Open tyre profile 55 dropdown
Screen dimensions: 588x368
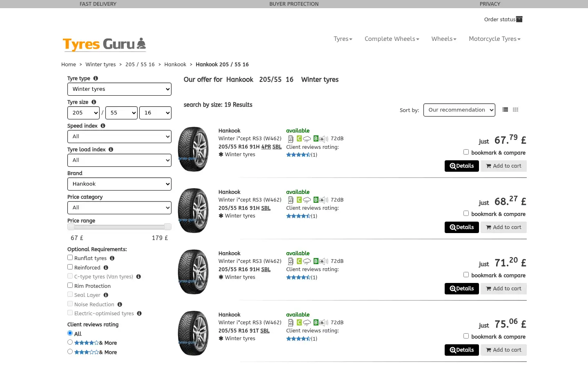[121, 113]
